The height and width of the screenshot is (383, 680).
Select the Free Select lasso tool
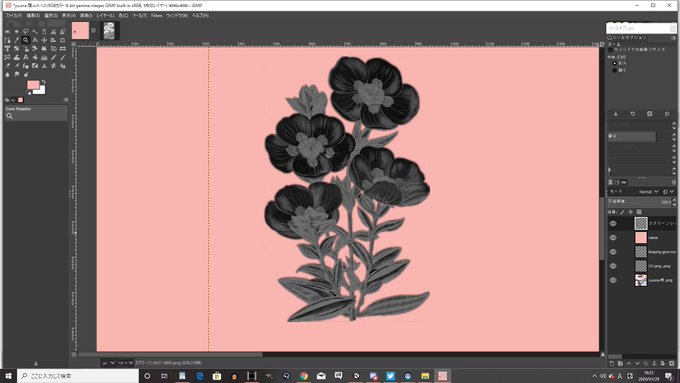click(26, 32)
